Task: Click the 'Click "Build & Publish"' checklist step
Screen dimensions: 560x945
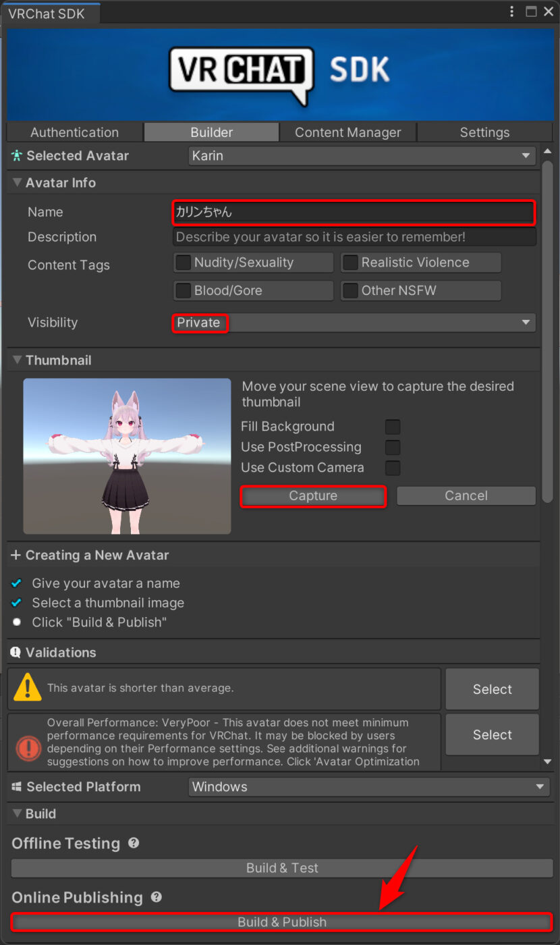Action: (x=99, y=622)
